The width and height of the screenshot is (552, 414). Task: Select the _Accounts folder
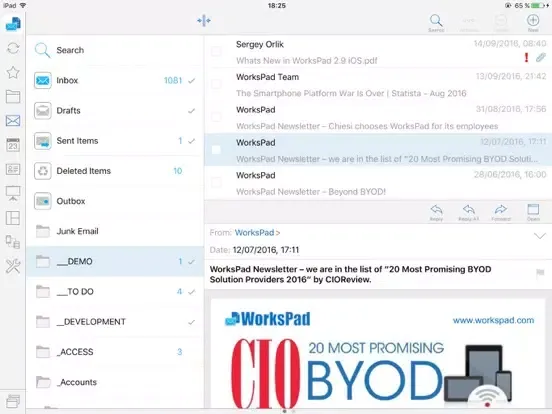[115, 382]
